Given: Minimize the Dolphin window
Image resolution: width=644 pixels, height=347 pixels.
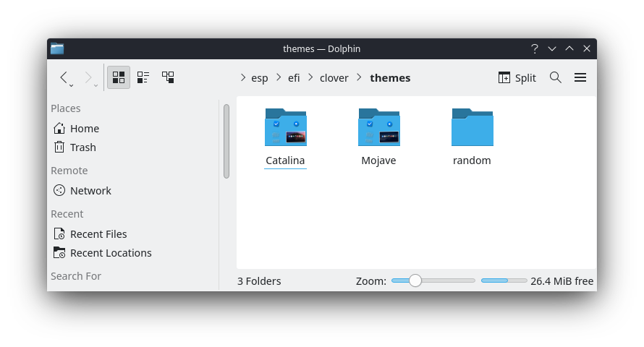Looking at the screenshot, I should 552,49.
